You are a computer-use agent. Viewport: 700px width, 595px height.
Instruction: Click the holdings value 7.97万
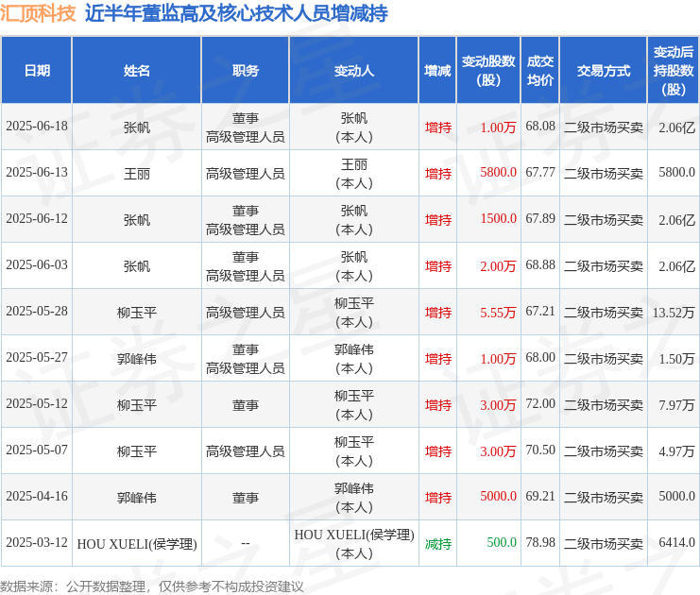tap(676, 405)
